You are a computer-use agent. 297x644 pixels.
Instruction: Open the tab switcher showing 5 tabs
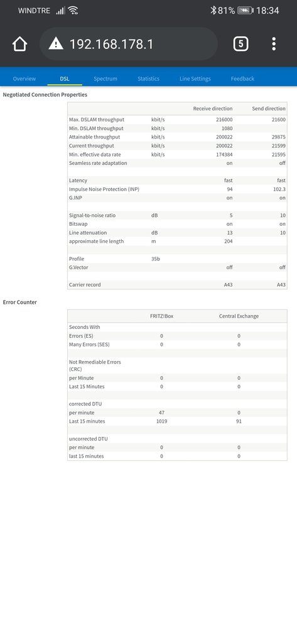pos(240,43)
